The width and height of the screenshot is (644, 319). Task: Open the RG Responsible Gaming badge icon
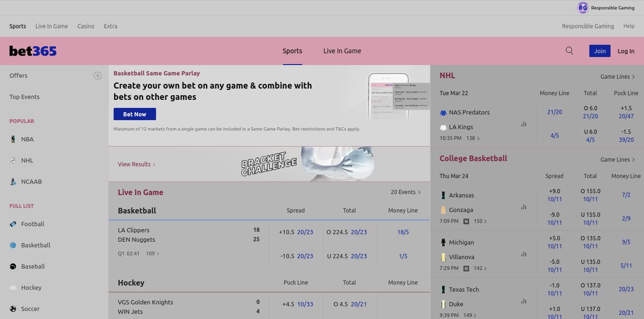pyautogui.click(x=583, y=8)
